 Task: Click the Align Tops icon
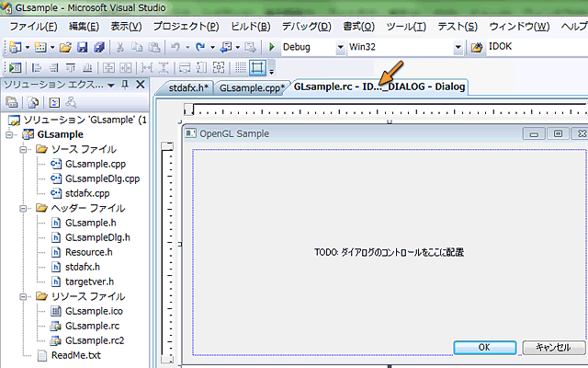71,68
